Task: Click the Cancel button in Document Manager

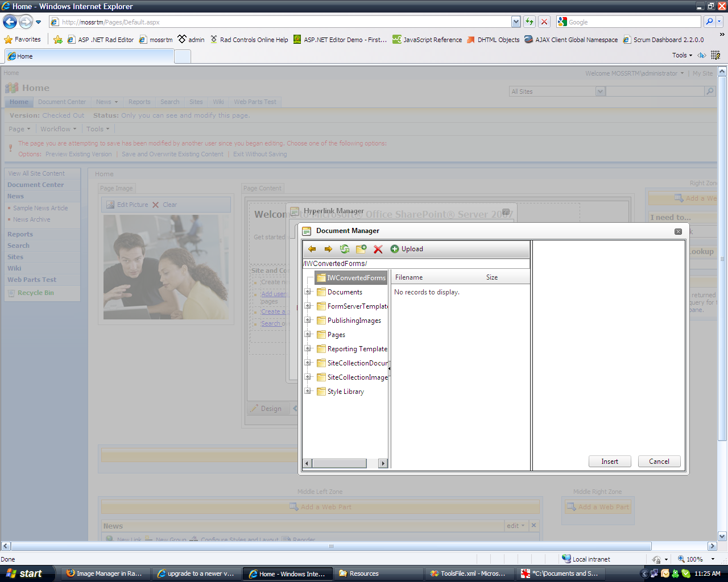Action: [659, 462]
